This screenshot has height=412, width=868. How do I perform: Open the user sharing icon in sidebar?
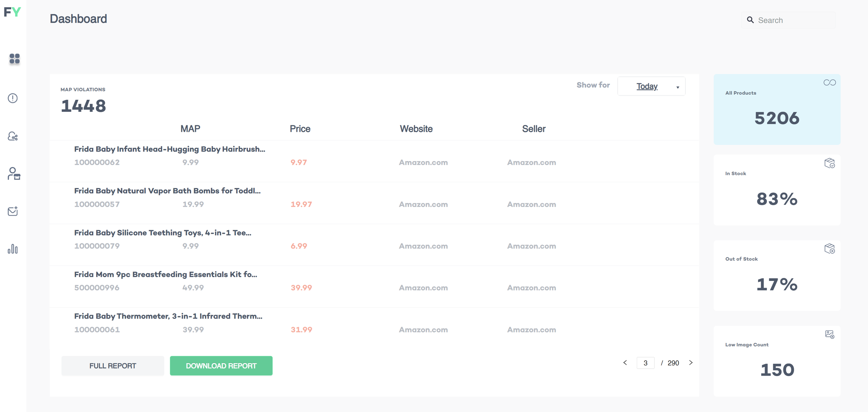point(13,136)
